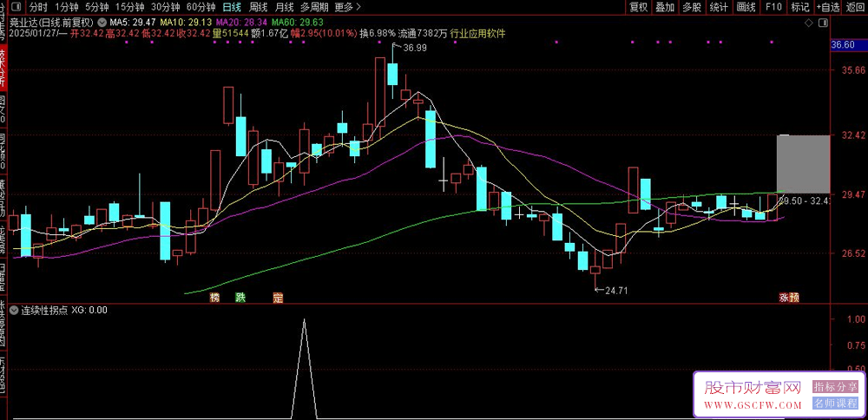Open 多周期 multi-period view

(314, 7)
